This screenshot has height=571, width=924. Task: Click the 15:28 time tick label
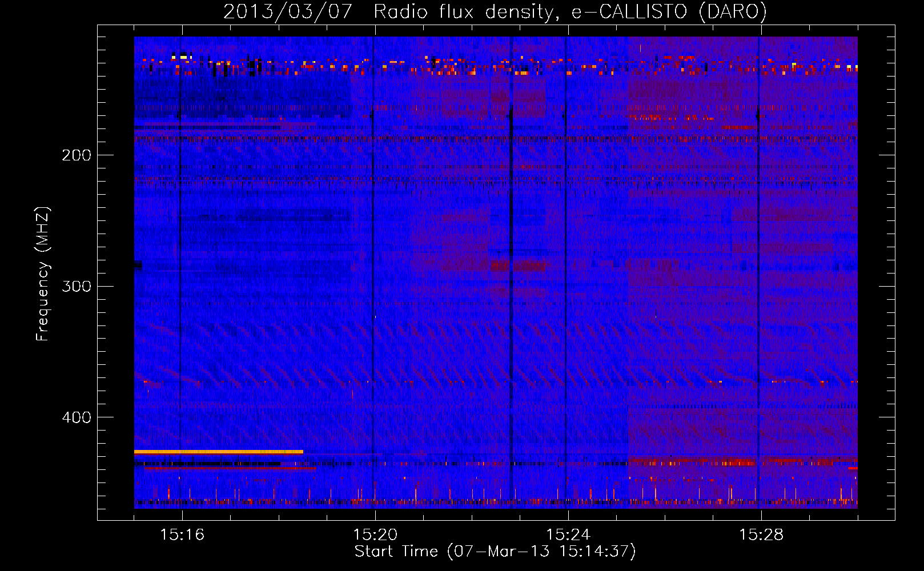point(761,534)
